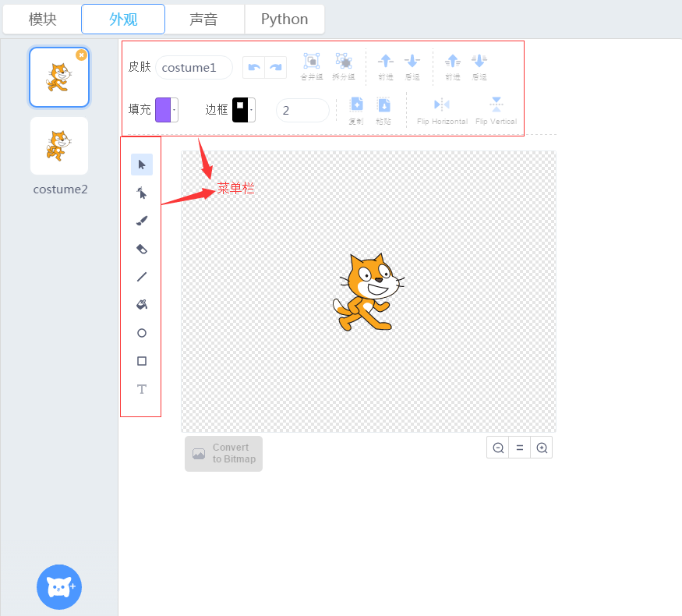Zoom in the canvas
Image resolution: width=682 pixels, height=616 pixels.
tap(542, 448)
